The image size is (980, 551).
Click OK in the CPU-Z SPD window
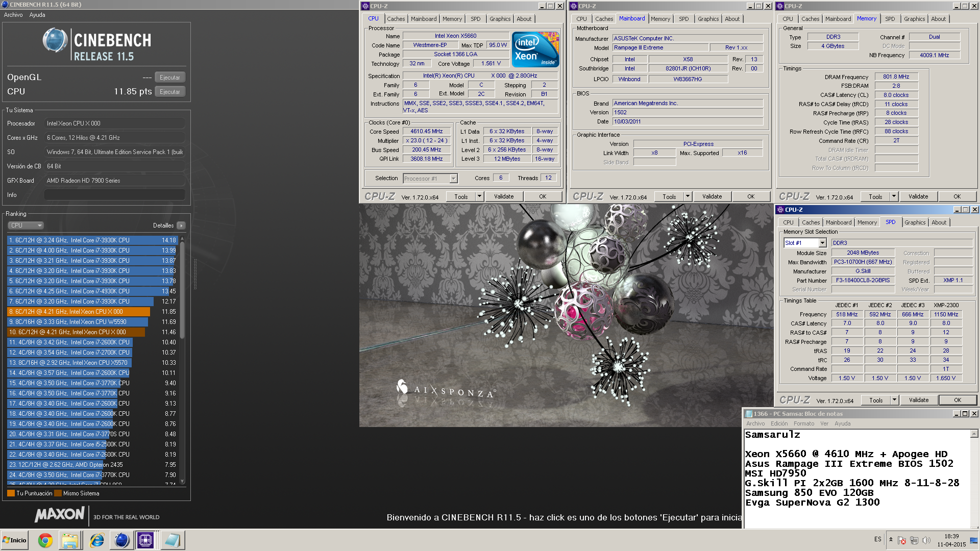pyautogui.click(x=958, y=400)
